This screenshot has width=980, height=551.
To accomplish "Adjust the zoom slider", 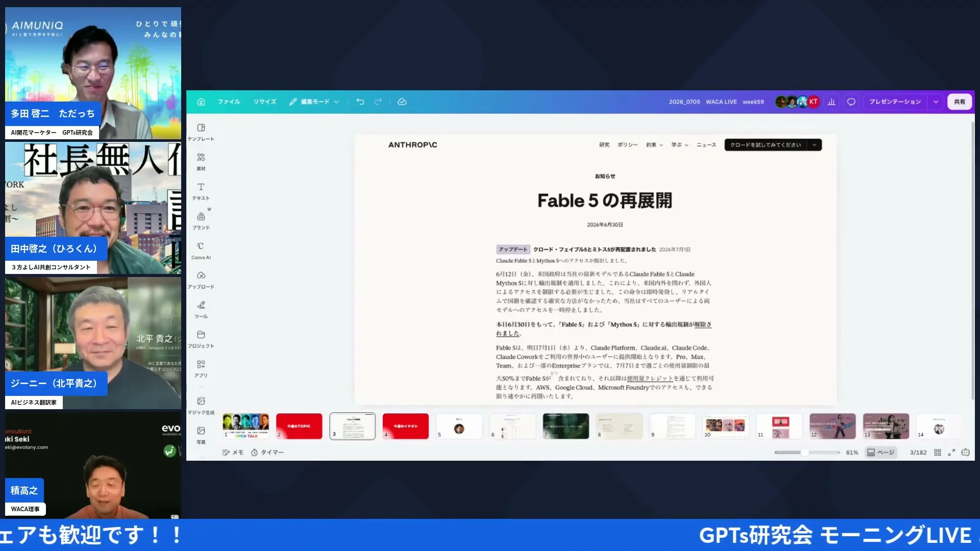I will point(804,453).
